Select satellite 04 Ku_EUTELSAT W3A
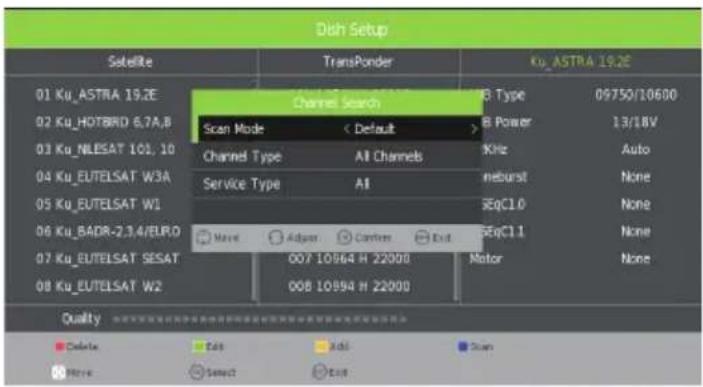This screenshot has height=387, width=703. 103,177
